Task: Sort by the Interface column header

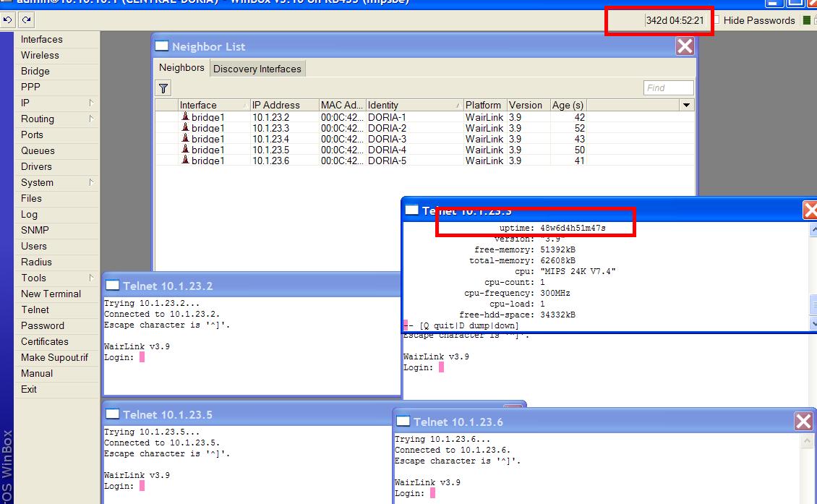Action: (213, 105)
